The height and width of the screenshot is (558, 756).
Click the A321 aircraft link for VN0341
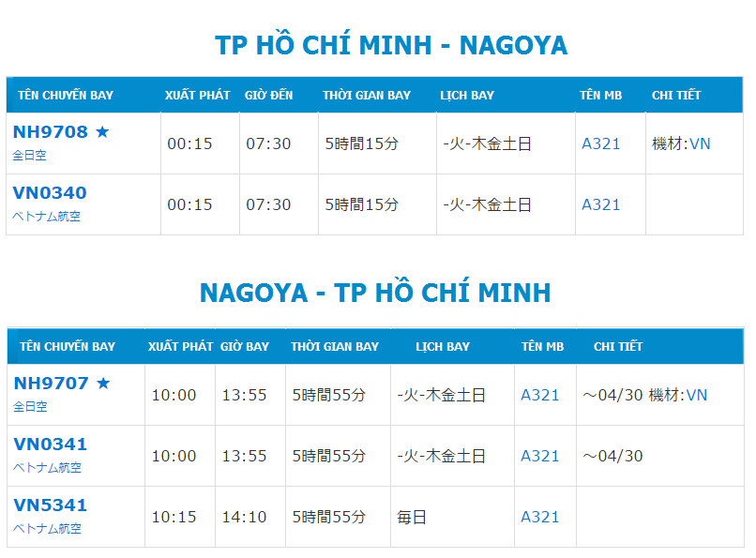540,456
